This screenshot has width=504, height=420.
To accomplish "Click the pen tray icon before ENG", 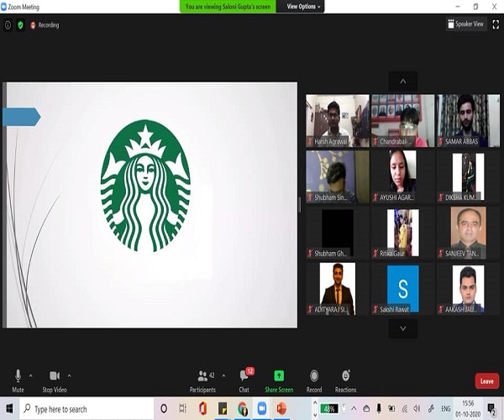I will (431, 409).
